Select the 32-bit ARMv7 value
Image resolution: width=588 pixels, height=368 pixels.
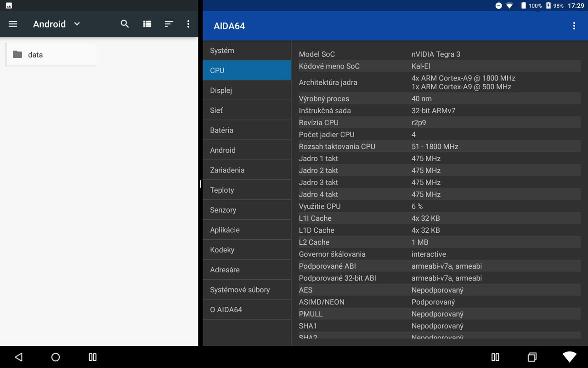434,110
